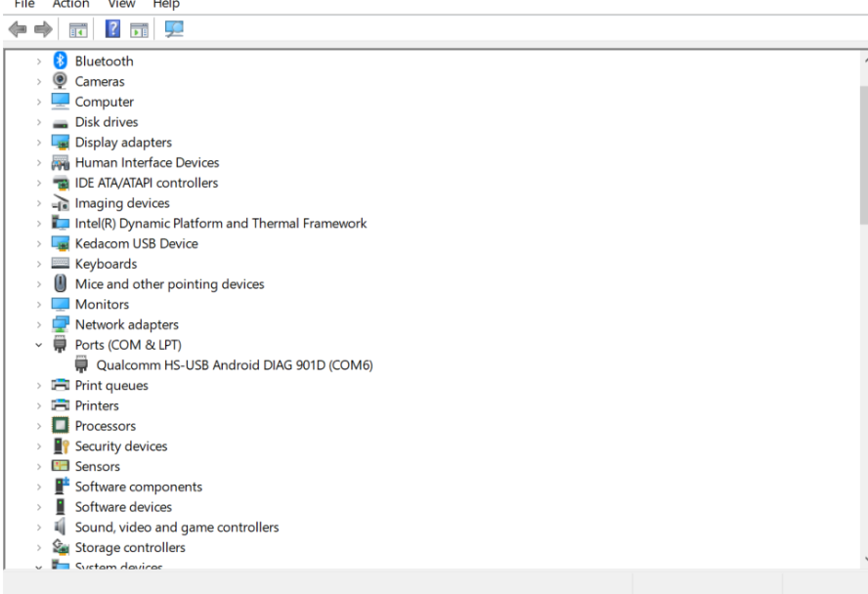Click the Cameras webcam icon
The width and height of the screenshot is (868, 594).
(x=61, y=81)
